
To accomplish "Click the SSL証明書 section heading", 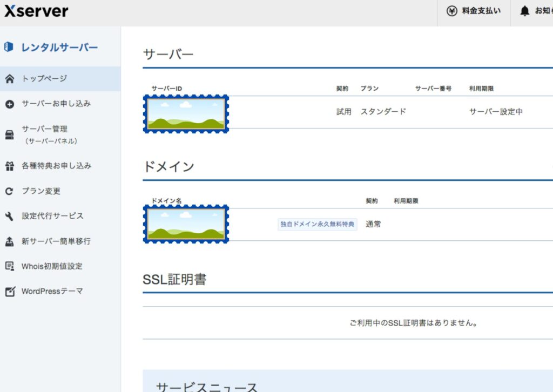I will click(x=174, y=280).
